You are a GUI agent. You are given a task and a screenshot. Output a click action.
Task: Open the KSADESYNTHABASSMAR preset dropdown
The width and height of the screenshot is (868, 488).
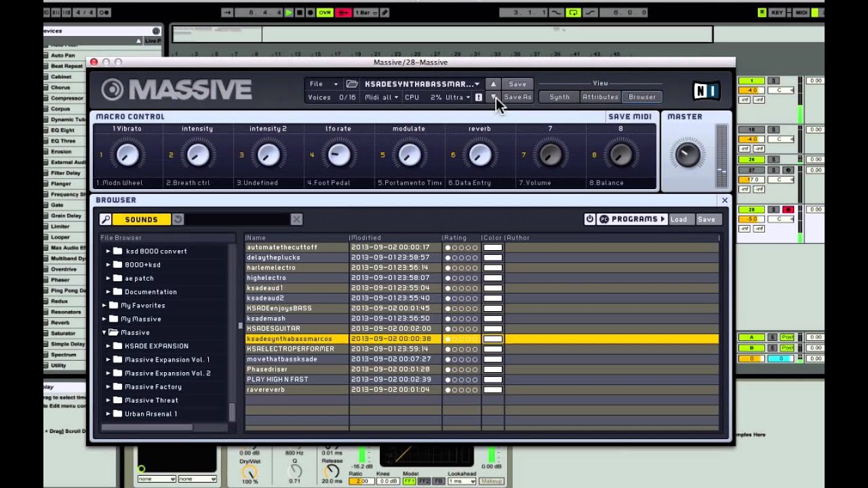[x=422, y=84]
